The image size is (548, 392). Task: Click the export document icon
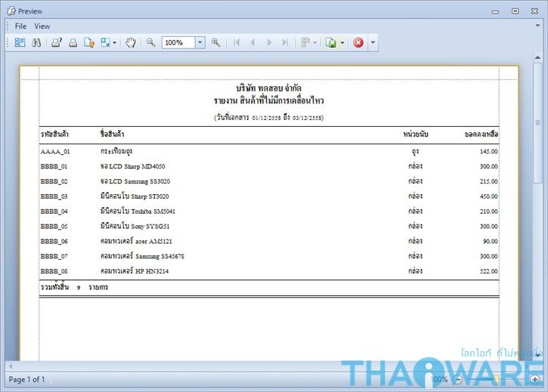331,42
